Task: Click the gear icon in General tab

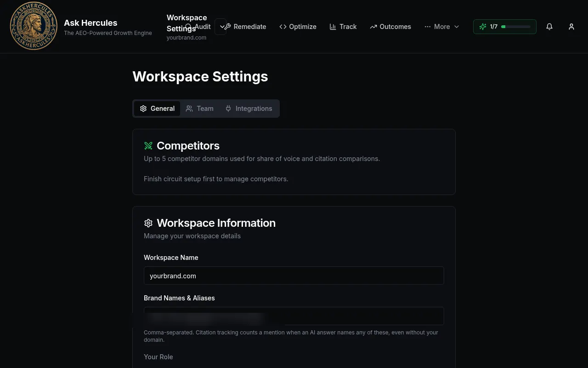Action: coord(143,109)
